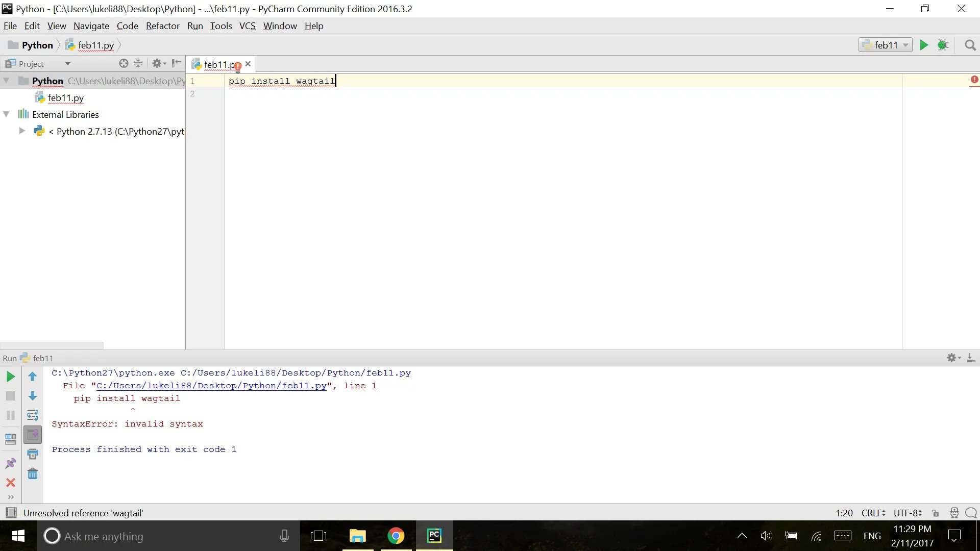
Task: Click scroll from source target icon
Action: pyautogui.click(x=124, y=63)
